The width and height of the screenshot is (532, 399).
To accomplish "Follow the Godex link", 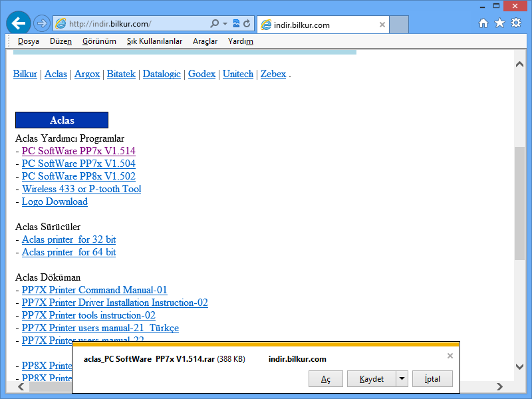I will pyautogui.click(x=202, y=74).
